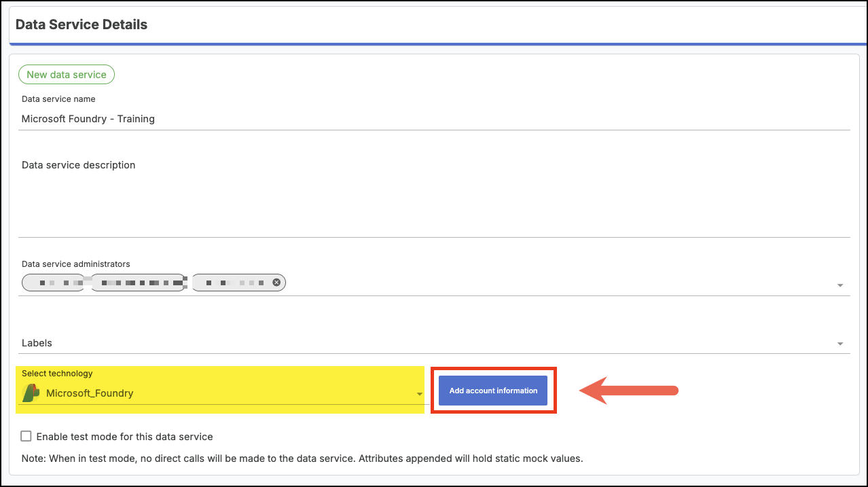The height and width of the screenshot is (487, 868).
Task: Click the Add account information button
Action: click(x=493, y=391)
